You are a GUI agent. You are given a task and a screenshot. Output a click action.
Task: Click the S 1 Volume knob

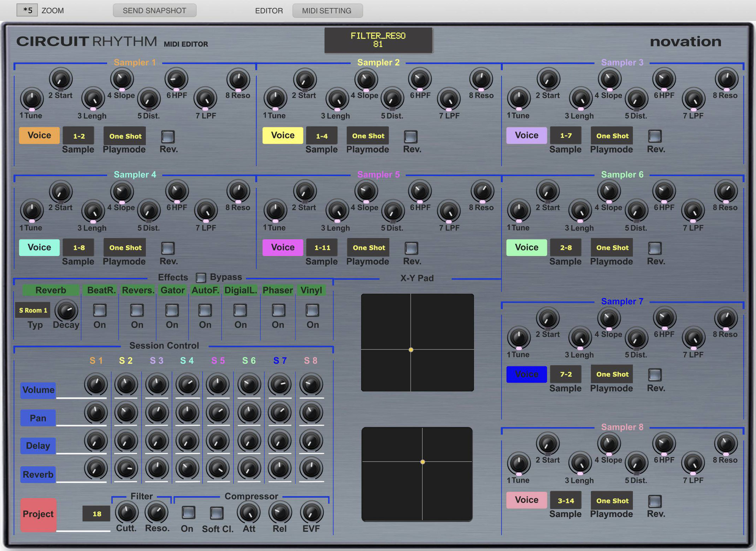click(96, 384)
